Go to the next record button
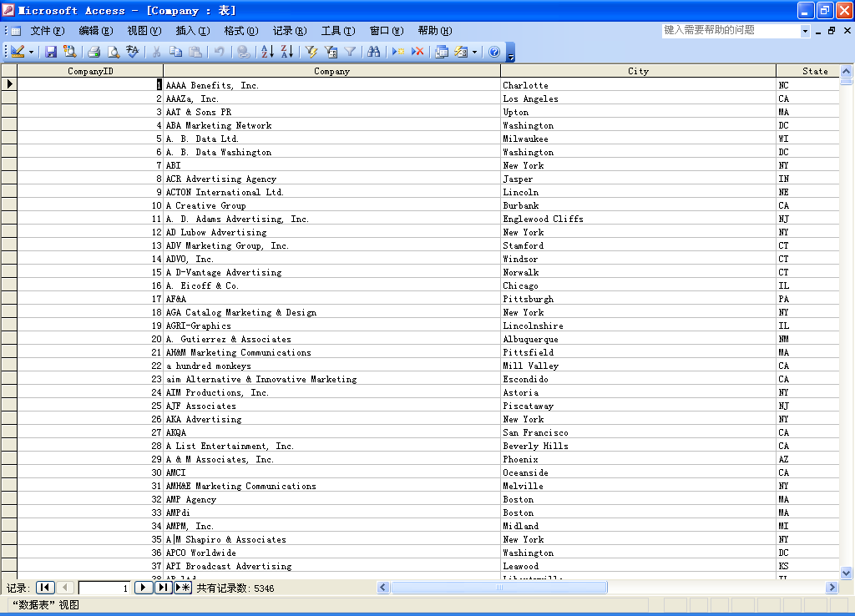Viewport: 855px width, 616px height. (143, 588)
